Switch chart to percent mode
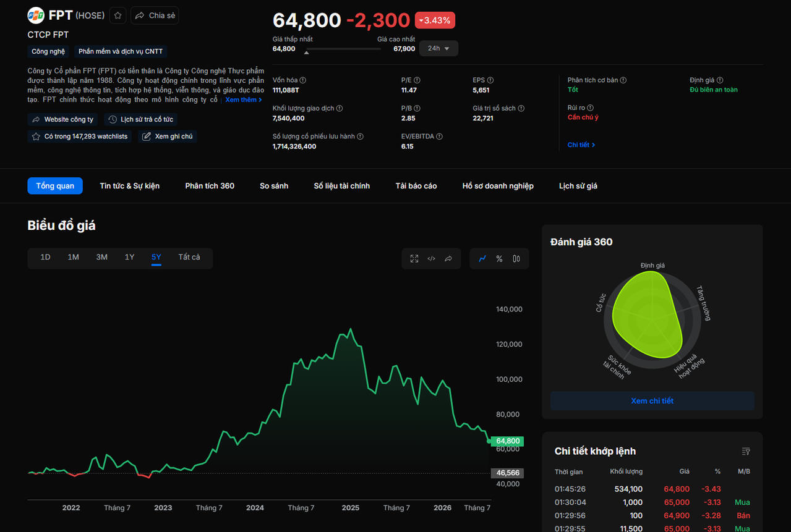791x532 pixels. click(499, 258)
